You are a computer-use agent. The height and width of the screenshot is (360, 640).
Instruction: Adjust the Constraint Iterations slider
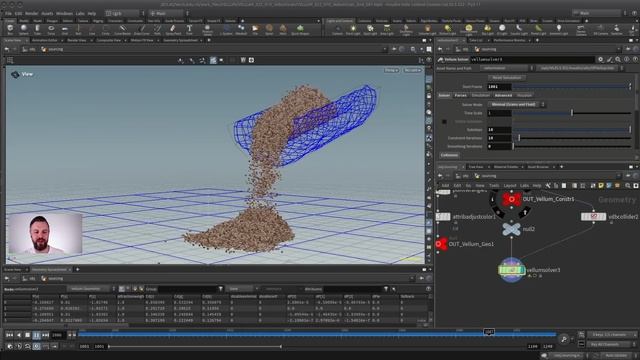click(571, 138)
